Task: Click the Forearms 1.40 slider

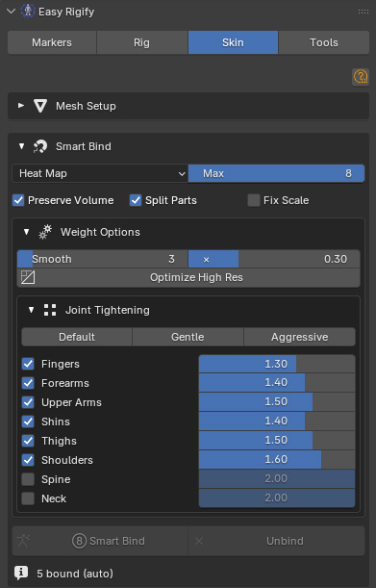Action: (x=277, y=382)
